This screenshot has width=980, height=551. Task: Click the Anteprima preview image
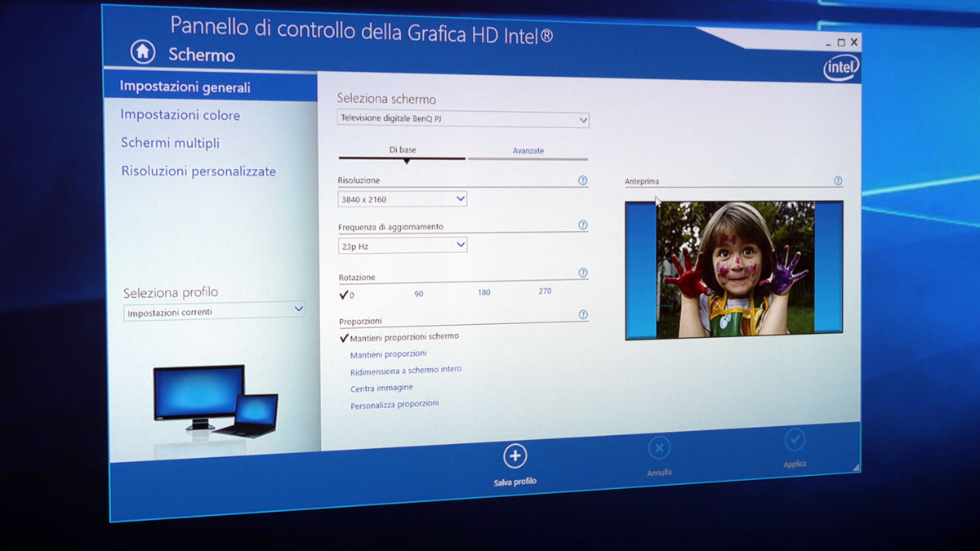coord(734,270)
